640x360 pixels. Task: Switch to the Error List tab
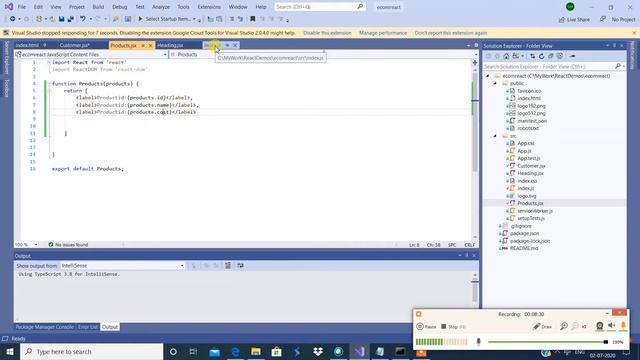[x=88, y=327]
